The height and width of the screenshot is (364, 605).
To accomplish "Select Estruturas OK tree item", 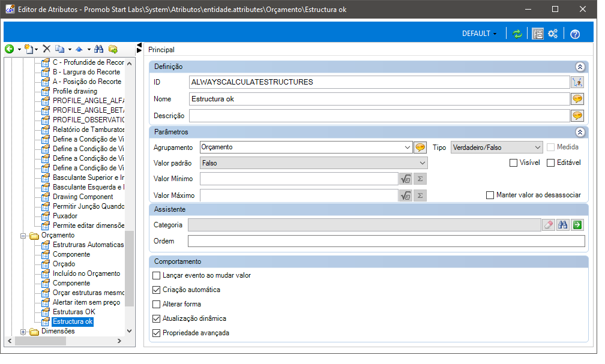I will point(74,312).
